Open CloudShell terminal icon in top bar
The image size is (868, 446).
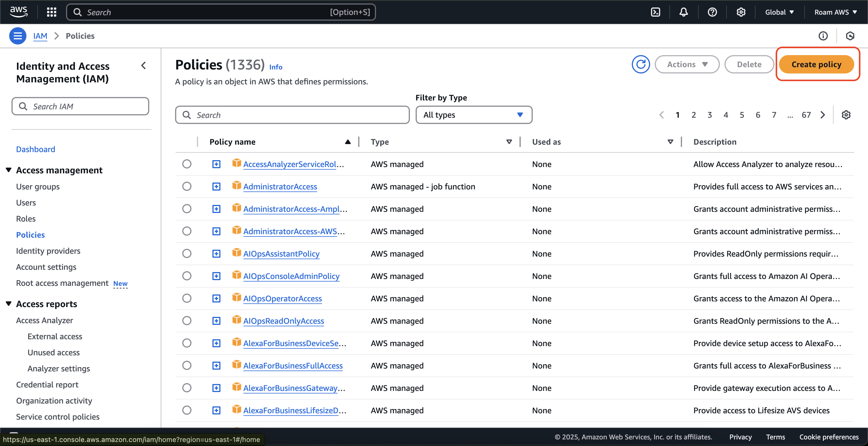click(x=655, y=12)
